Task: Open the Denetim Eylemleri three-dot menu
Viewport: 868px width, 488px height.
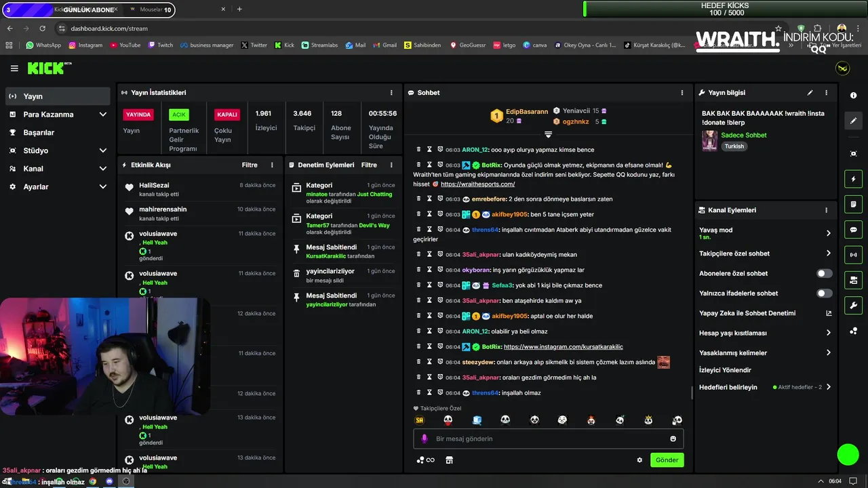Action: 391,165
